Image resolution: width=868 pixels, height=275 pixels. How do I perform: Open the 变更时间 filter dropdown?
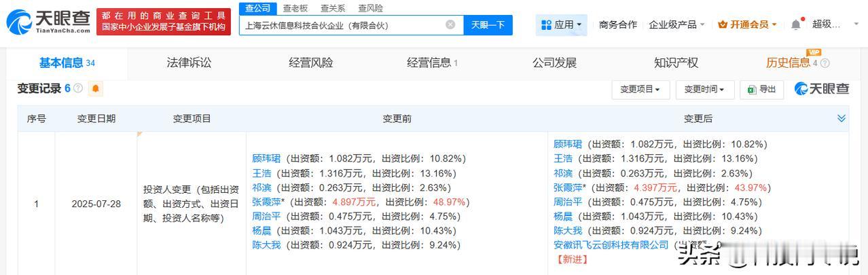pyautogui.click(x=704, y=89)
